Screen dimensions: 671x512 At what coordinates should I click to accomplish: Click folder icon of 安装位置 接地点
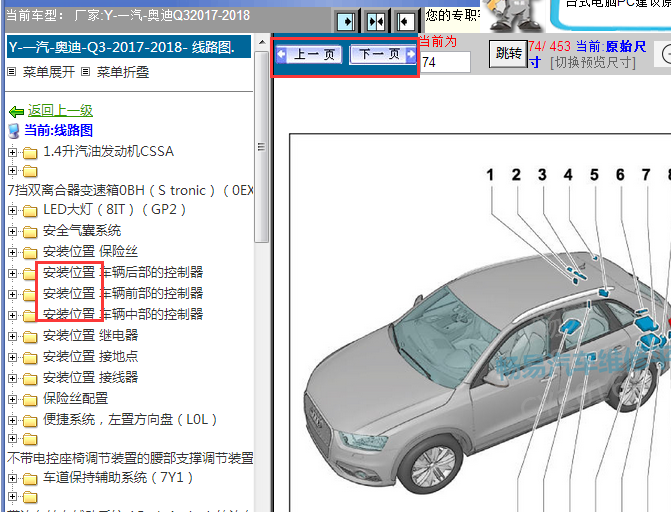click(30, 357)
